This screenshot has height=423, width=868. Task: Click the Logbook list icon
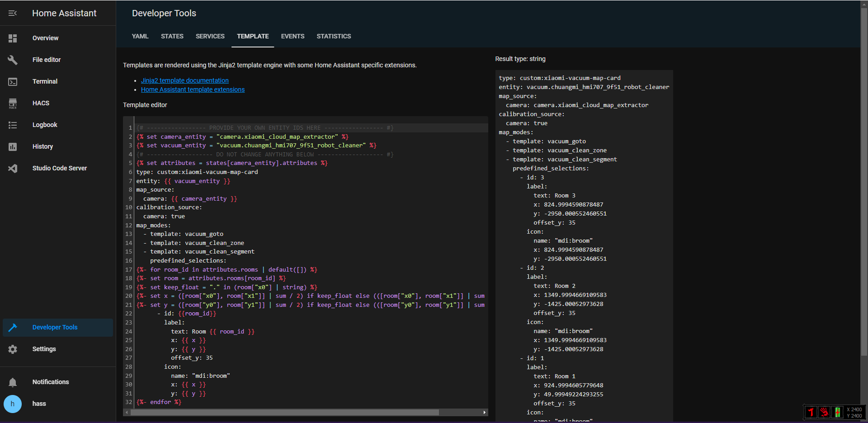[13, 125]
